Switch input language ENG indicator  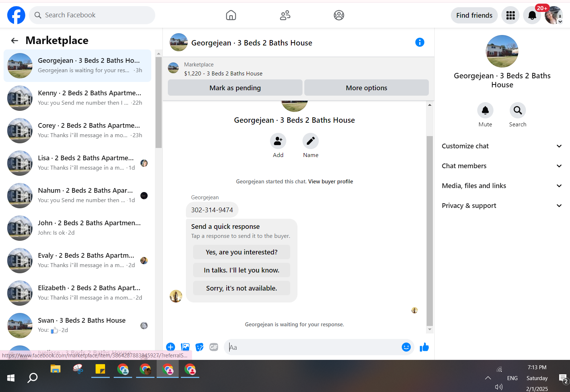(512, 378)
